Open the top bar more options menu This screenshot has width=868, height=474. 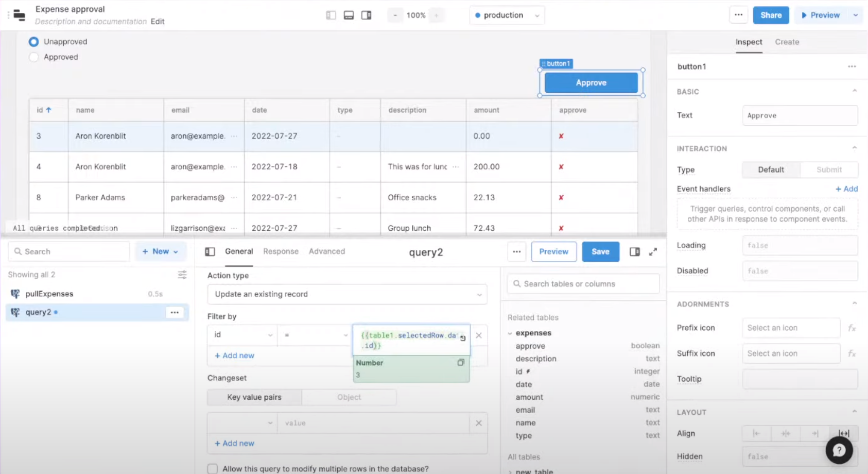pyautogui.click(x=739, y=15)
